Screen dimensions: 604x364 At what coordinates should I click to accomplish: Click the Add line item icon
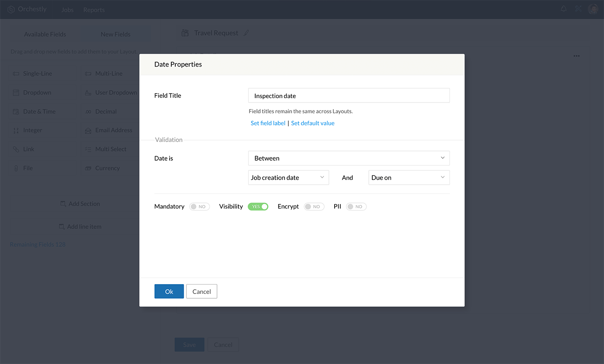click(x=62, y=226)
